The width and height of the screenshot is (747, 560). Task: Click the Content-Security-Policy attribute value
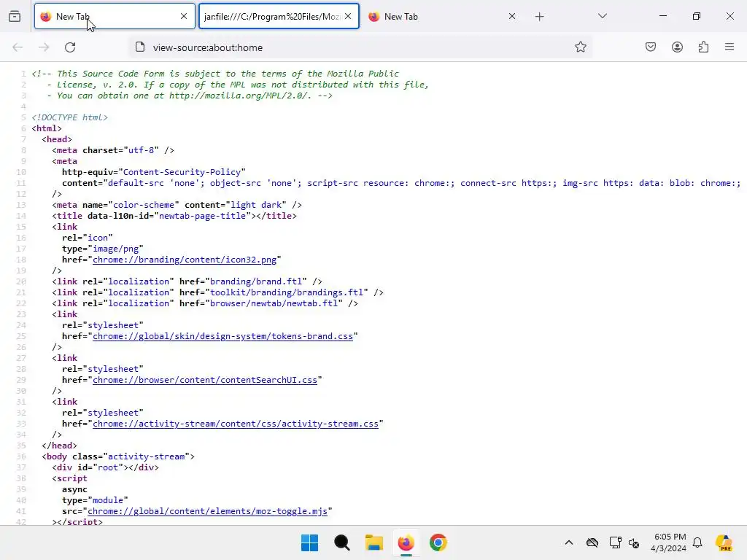[182, 172]
